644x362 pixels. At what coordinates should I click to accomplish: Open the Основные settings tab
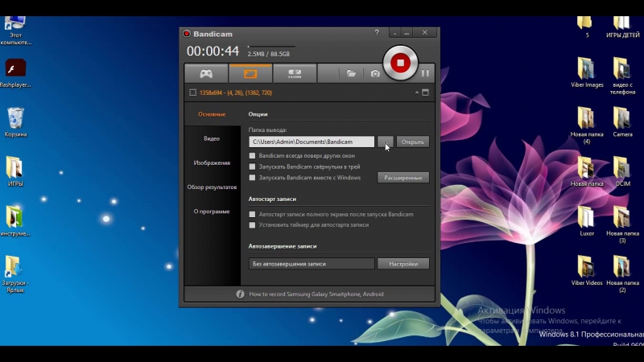212,114
